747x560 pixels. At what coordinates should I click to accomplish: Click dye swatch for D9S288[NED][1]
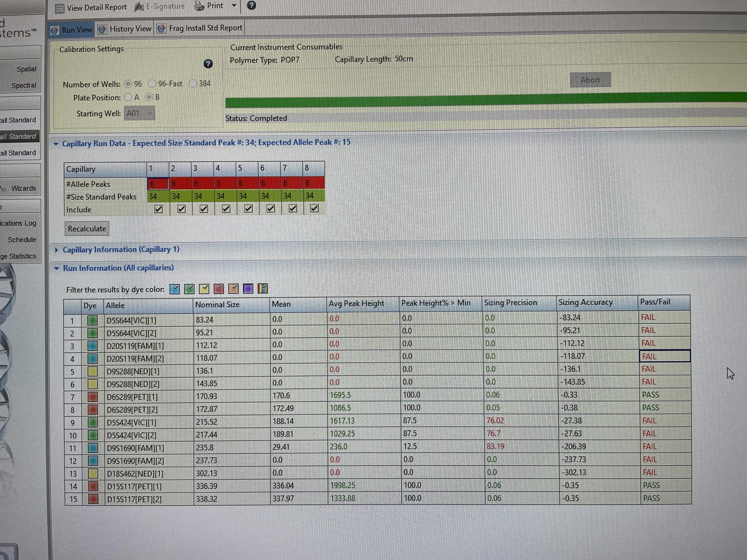pyautogui.click(x=92, y=371)
